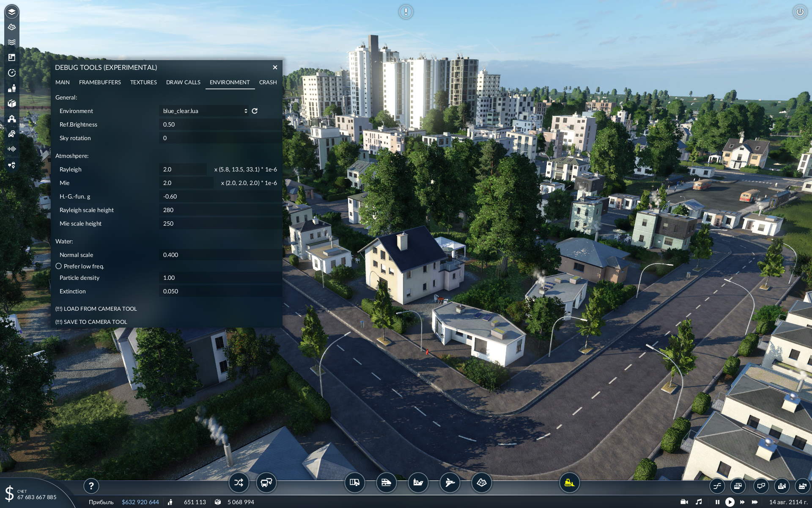The image size is (812, 508).
Task: Click LOAD FROM CAMERA TOOL
Action: click(x=96, y=309)
